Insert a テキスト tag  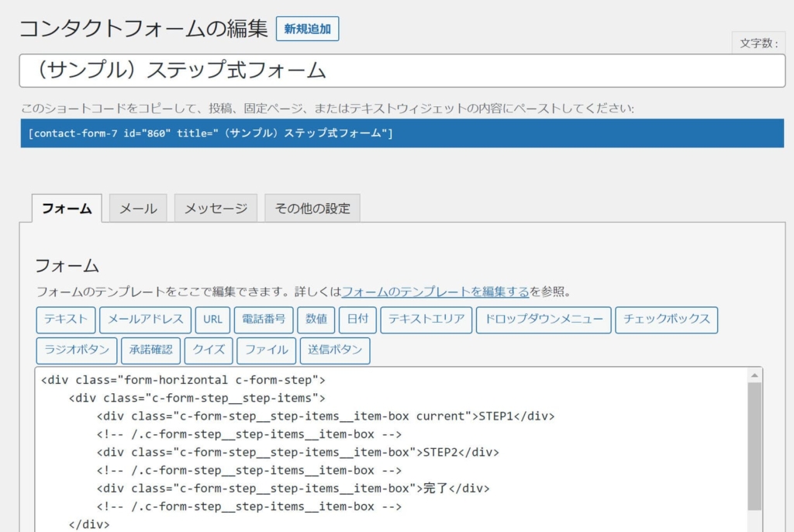coord(66,320)
